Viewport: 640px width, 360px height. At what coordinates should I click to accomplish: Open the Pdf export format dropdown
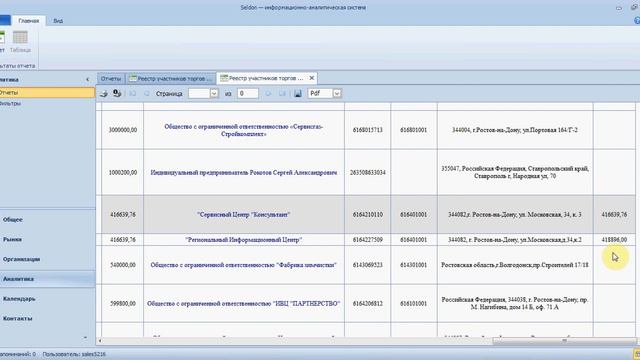click(x=337, y=93)
